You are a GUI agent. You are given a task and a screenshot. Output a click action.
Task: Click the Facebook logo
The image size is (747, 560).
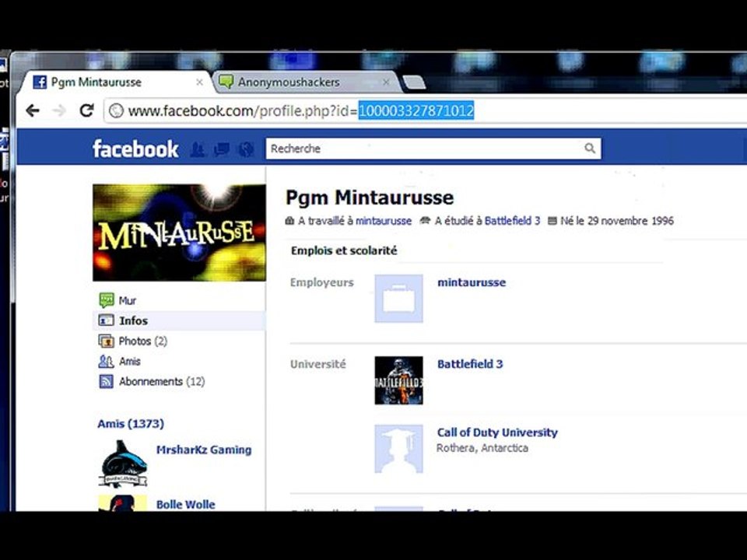point(135,149)
